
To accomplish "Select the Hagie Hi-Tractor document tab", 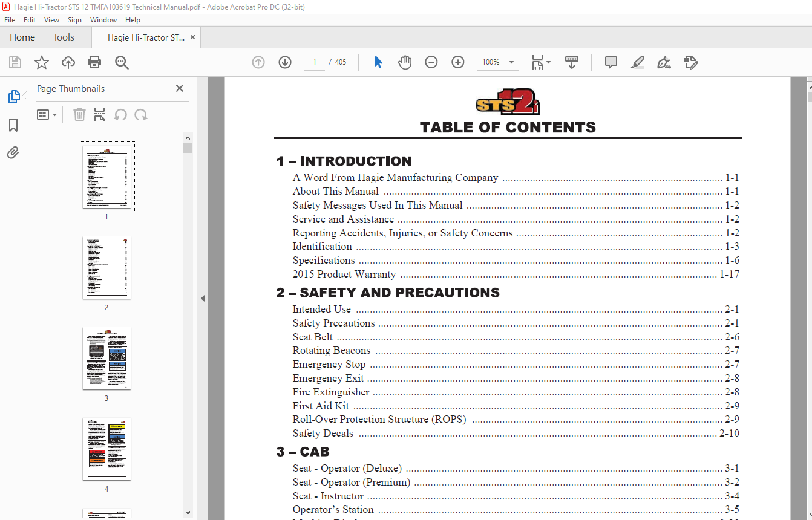I will pos(146,37).
